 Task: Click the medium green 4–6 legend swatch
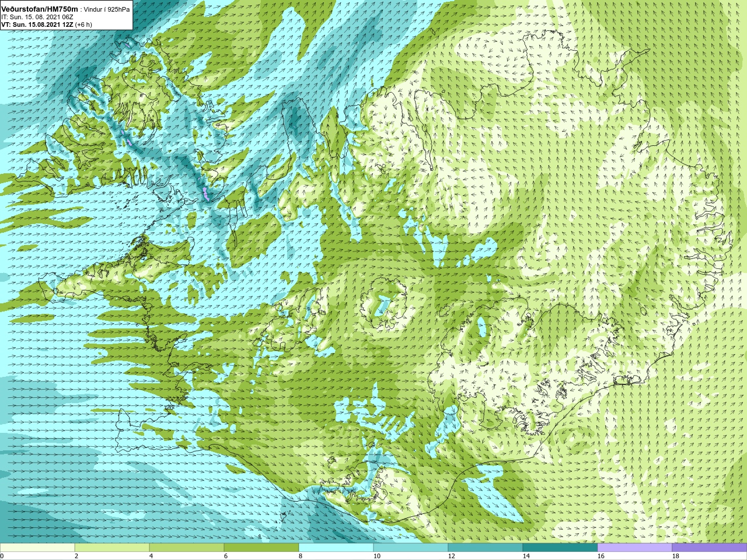[x=187, y=548]
